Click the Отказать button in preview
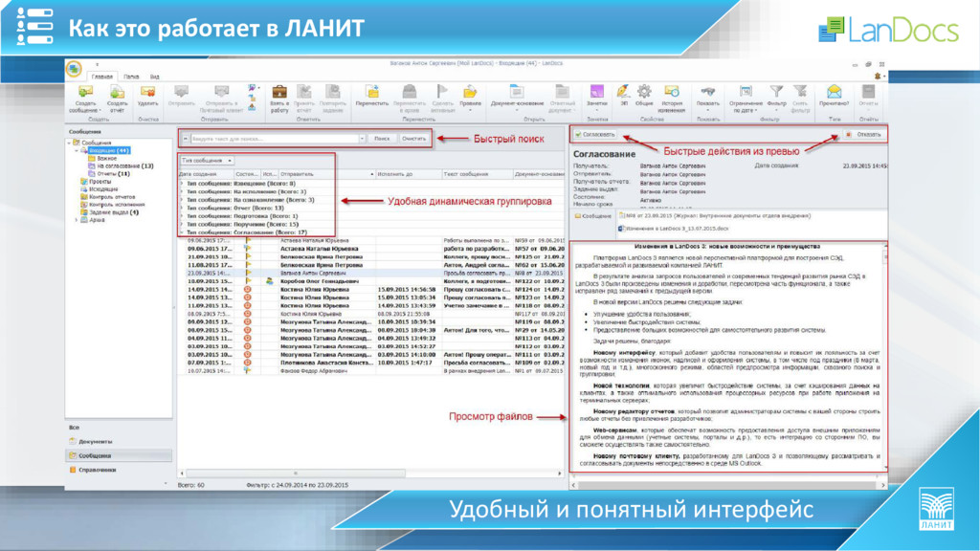Screen dimensions: 980x551 (x=864, y=134)
